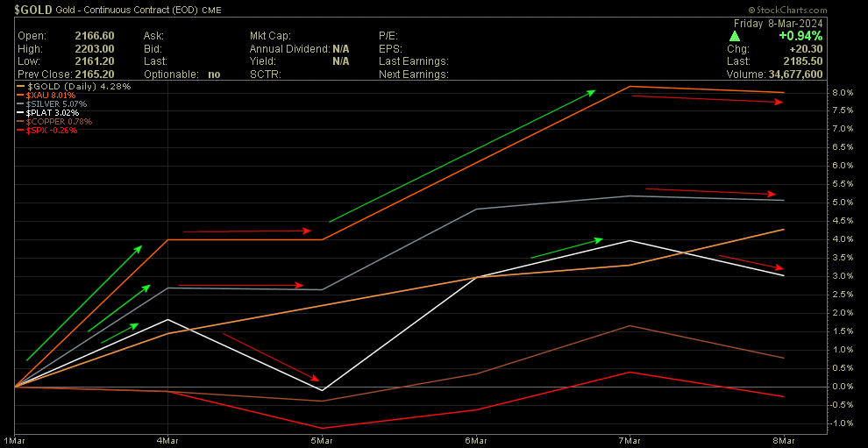
Task: Click the 7Mar date axis label
Action: tap(630, 440)
